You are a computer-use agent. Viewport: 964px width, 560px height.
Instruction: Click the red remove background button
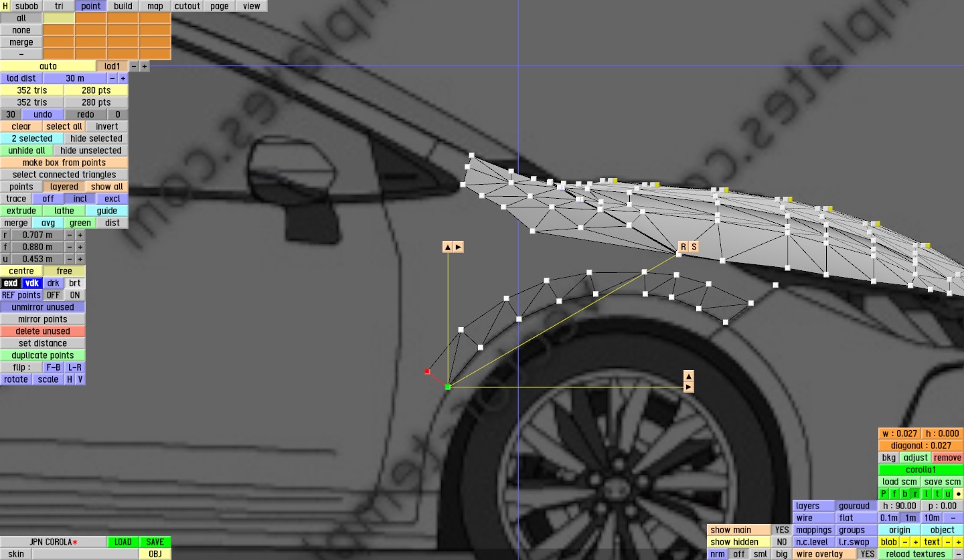click(x=948, y=458)
